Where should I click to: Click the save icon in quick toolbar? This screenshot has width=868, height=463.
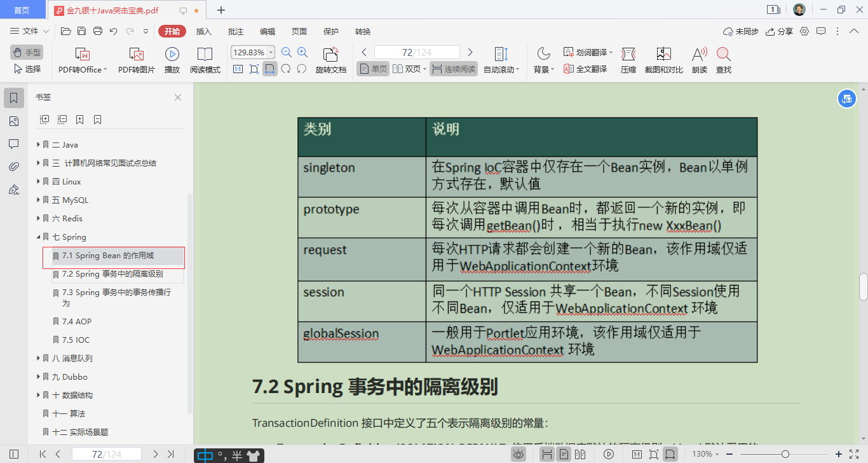coord(81,31)
